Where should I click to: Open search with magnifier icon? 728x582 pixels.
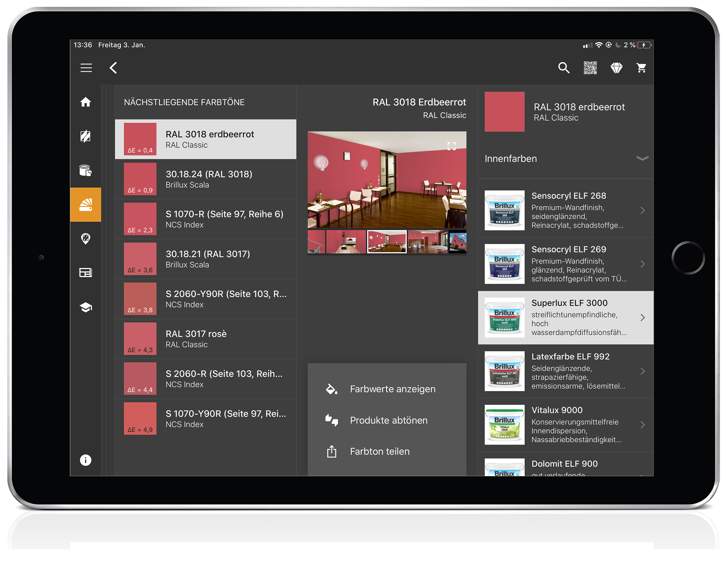[x=563, y=68]
